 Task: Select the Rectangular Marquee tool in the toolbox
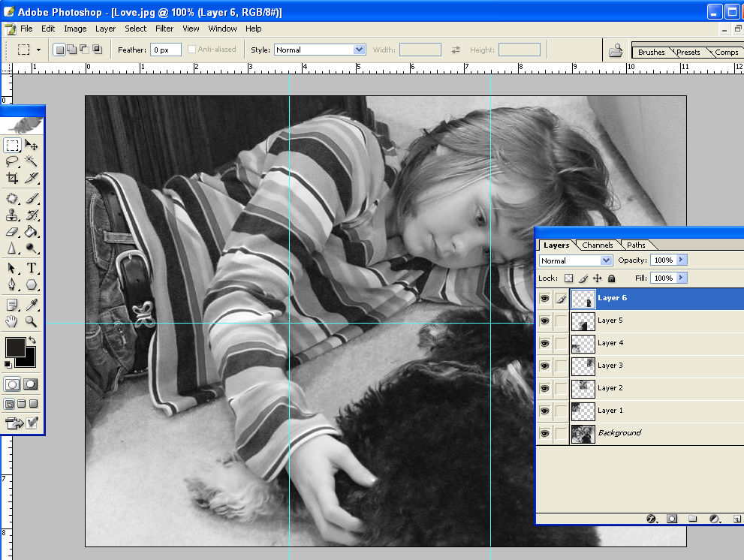point(12,145)
